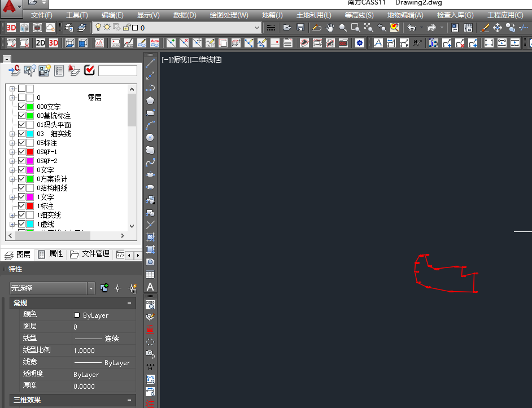This screenshot has height=408, width=532.
Task: Click the magenta color swatch of 0文字
Action: point(30,170)
